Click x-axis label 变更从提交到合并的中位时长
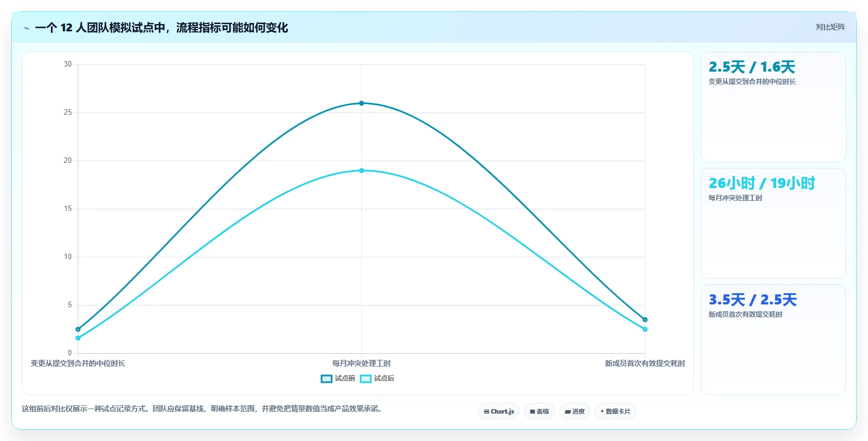 tap(78, 363)
